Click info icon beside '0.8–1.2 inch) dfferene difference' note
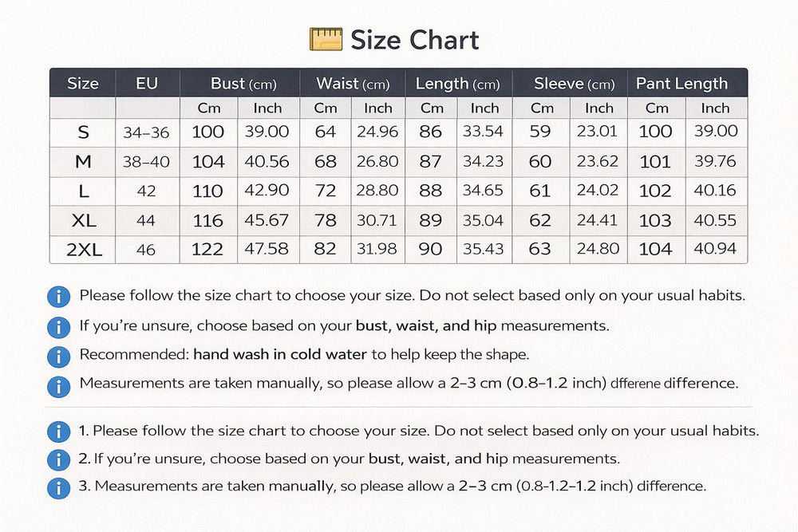Screen dimensions: 798x532 (x=58, y=385)
